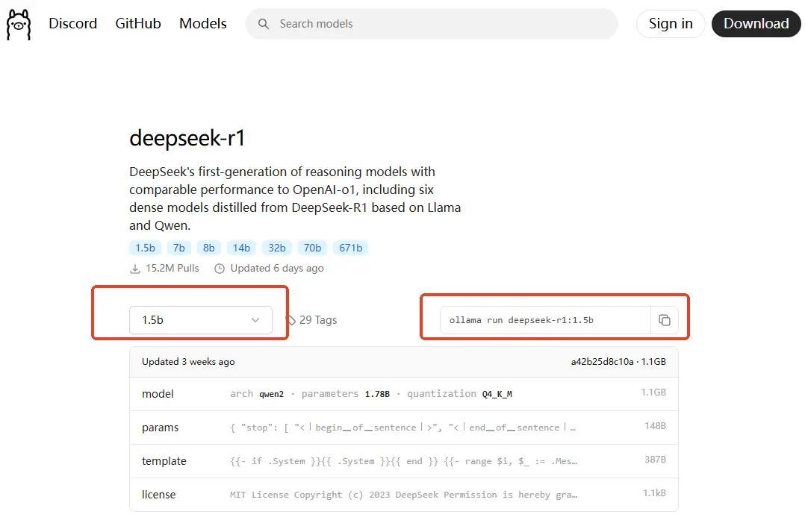Viewport: 805px width, 532px height.
Task: Click the 1.1kB size value in license row
Action: pyautogui.click(x=655, y=493)
